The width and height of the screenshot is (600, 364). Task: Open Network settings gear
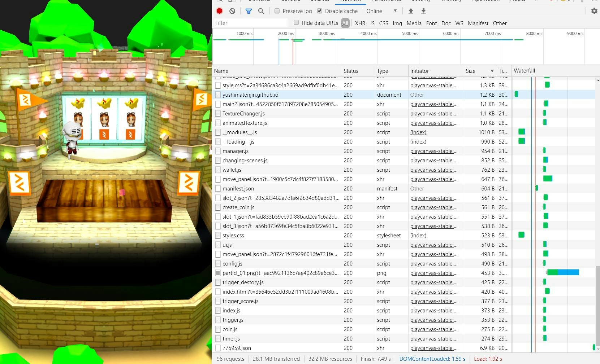point(594,11)
